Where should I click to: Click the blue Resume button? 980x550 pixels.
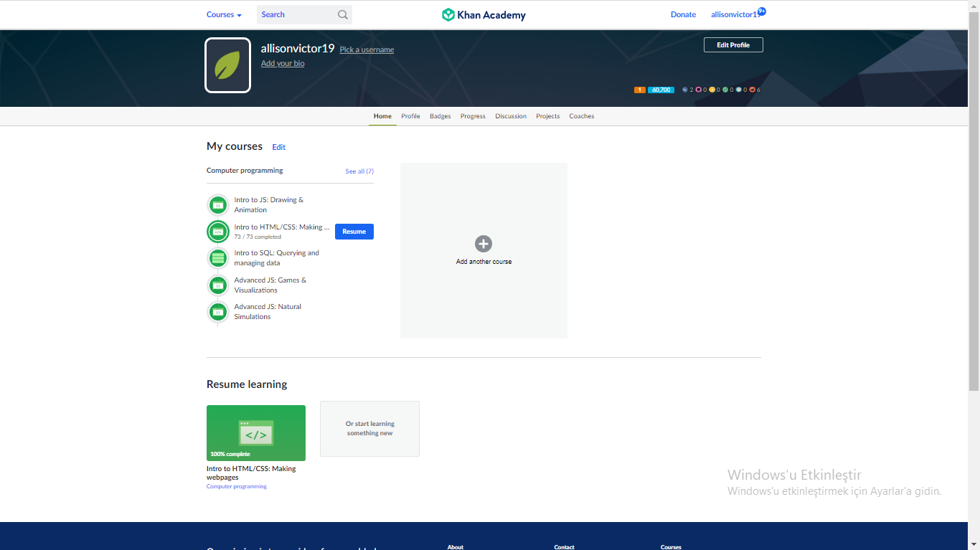pyautogui.click(x=354, y=232)
